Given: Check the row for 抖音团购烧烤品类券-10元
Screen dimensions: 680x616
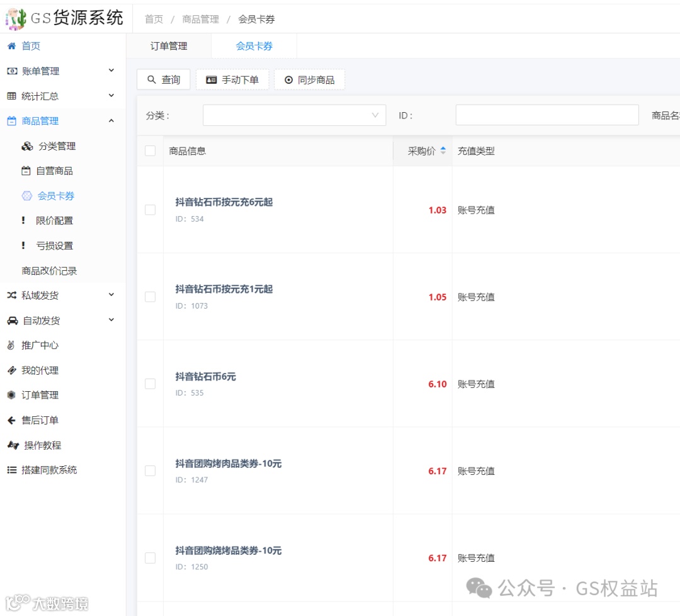Looking at the screenshot, I should pos(150,558).
